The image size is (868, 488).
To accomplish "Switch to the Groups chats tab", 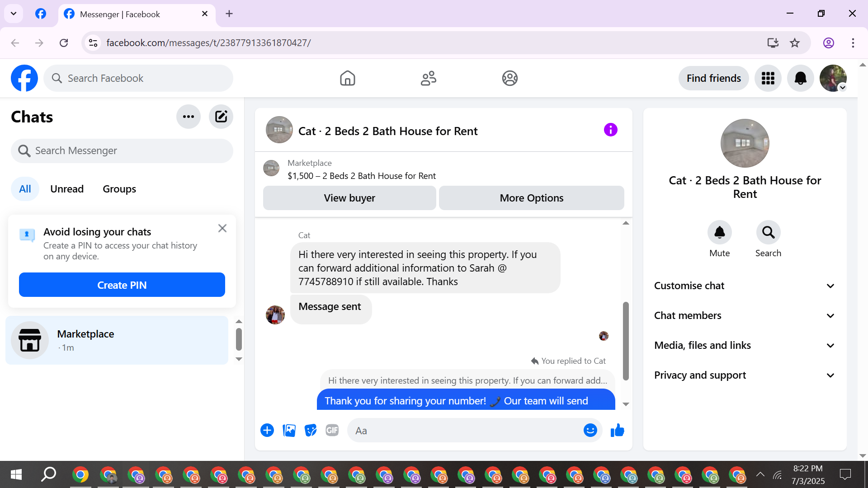I will click(119, 189).
